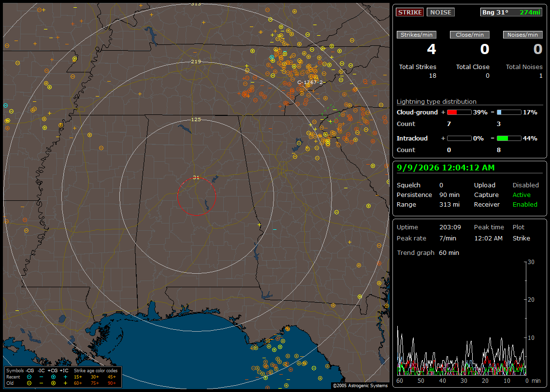Click the recent -CG cyan symbol in legend
The height and width of the screenshot is (392, 550).
29,377
